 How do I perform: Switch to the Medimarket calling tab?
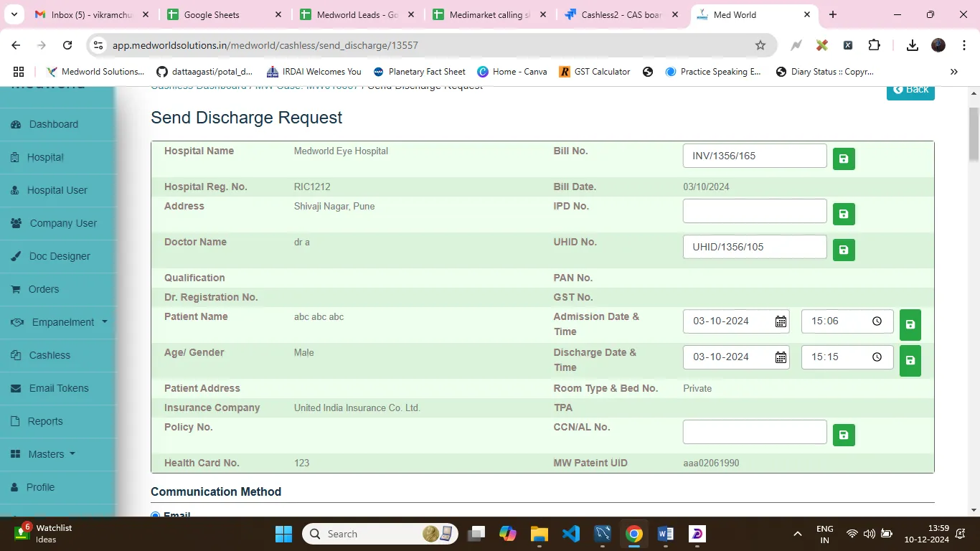pos(491,14)
